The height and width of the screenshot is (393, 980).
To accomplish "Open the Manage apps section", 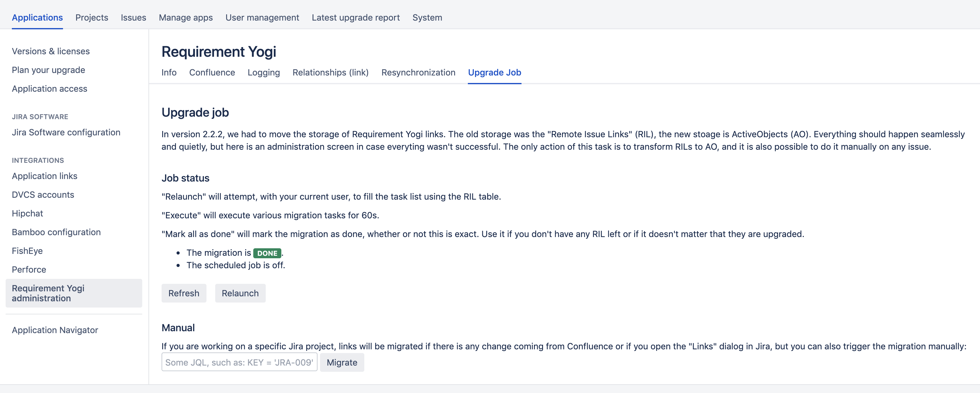I will pos(185,17).
